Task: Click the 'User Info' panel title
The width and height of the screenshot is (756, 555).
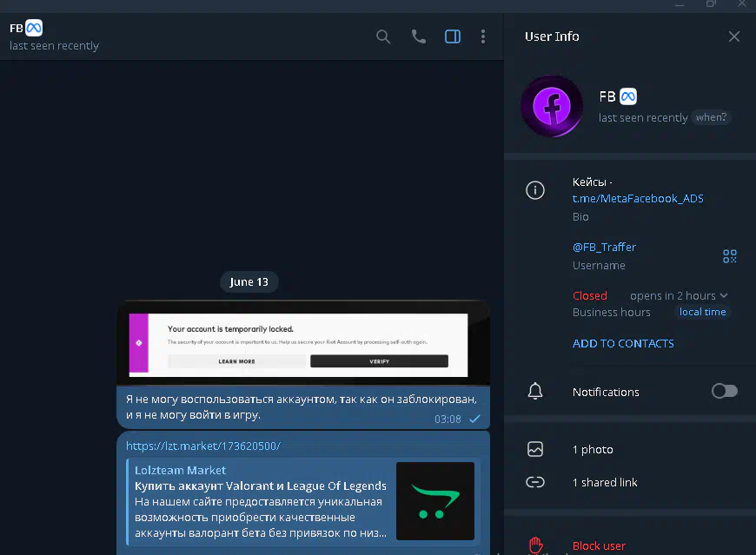Action: (552, 36)
